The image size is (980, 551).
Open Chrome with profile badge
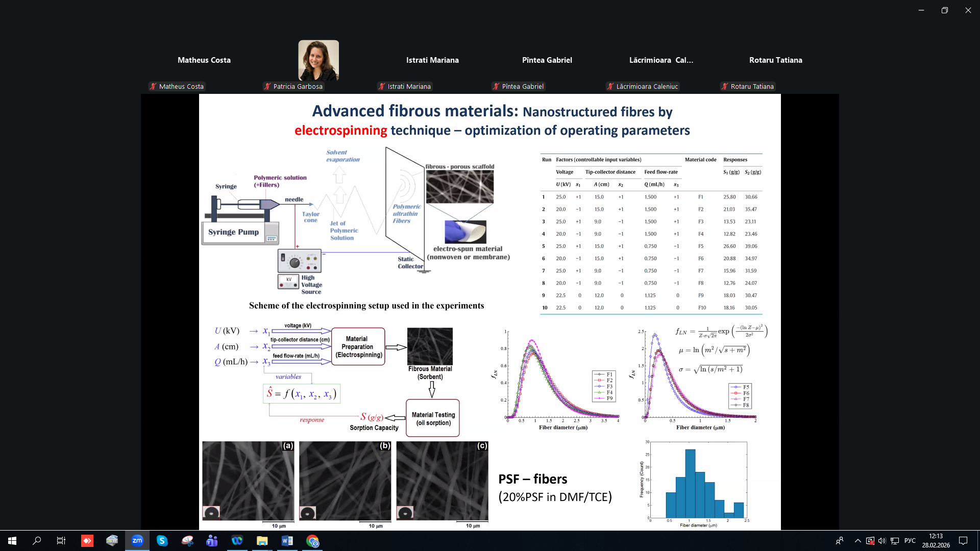pos(312,541)
